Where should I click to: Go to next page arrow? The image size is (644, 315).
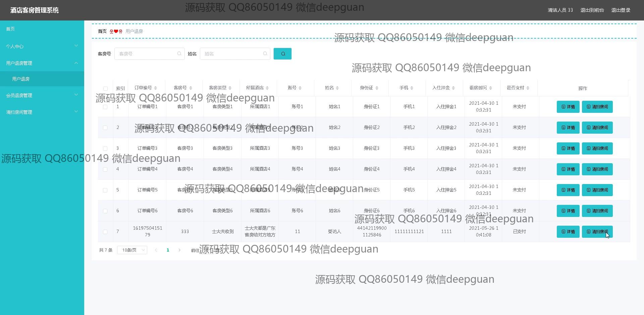tap(179, 250)
